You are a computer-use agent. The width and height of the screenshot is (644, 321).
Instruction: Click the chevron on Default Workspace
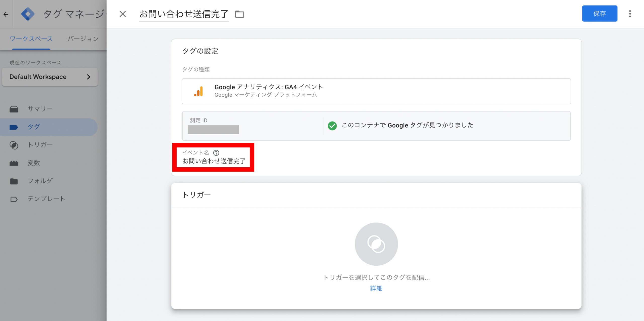click(89, 77)
